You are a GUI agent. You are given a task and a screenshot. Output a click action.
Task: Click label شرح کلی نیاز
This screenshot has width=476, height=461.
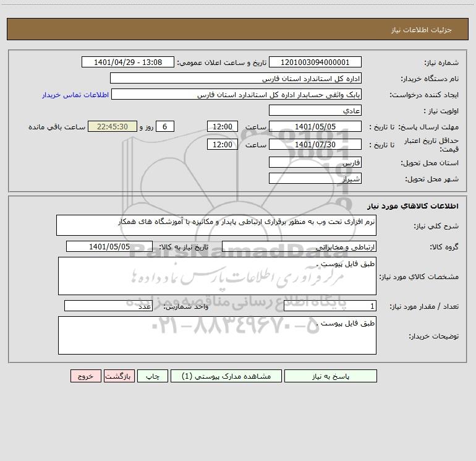pyautogui.click(x=436, y=226)
